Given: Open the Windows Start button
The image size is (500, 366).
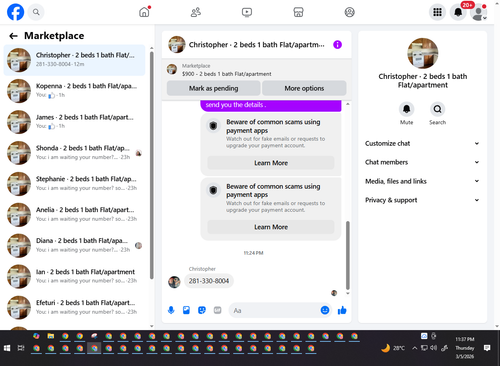Looking at the screenshot, I should [x=7, y=348].
